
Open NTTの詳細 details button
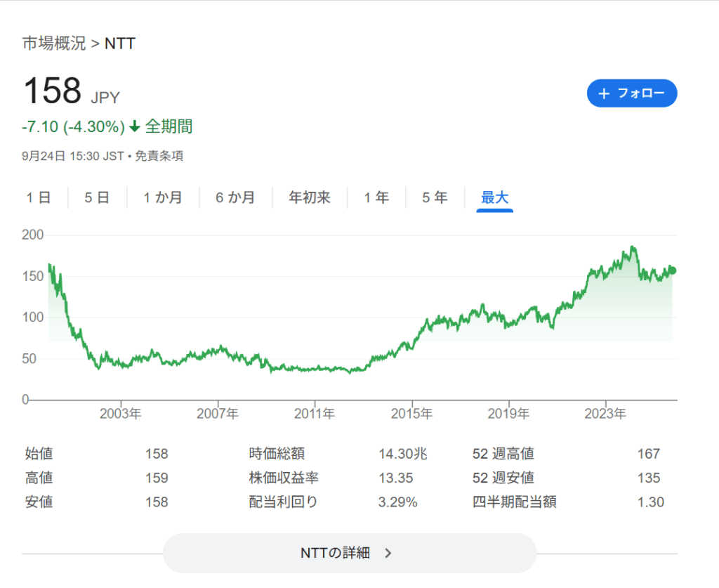(349, 553)
